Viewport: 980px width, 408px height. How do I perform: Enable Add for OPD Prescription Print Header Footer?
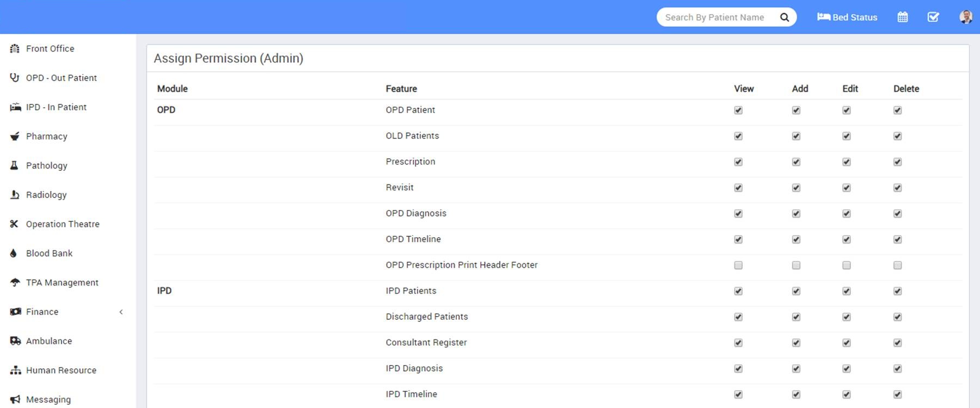click(x=796, y=265)
